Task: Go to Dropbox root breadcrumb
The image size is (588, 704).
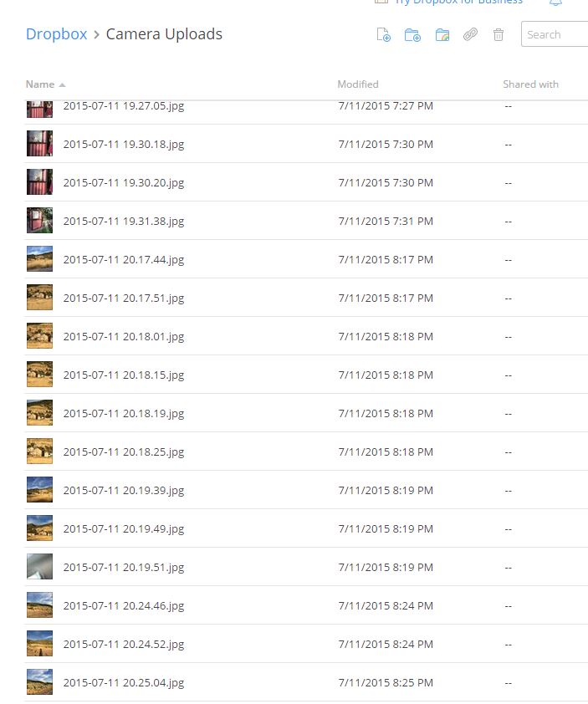Action: tap(57, 34)
